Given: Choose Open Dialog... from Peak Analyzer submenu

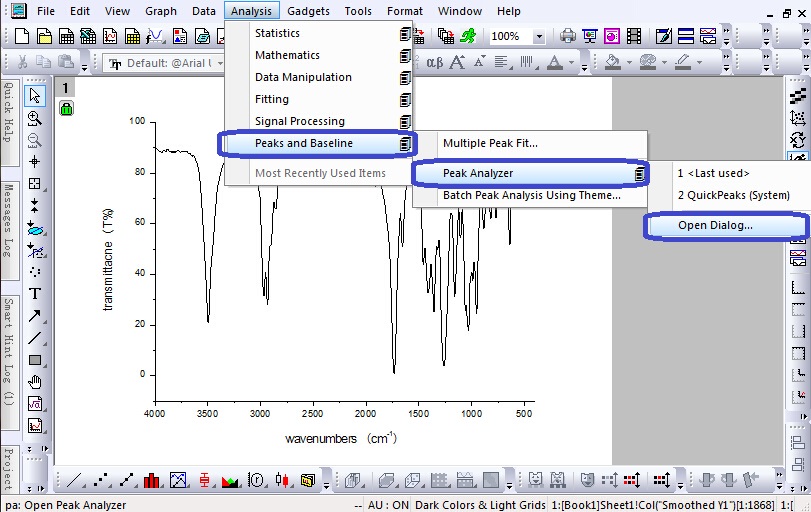Looking at the screenshot, I should pos(715,225).
